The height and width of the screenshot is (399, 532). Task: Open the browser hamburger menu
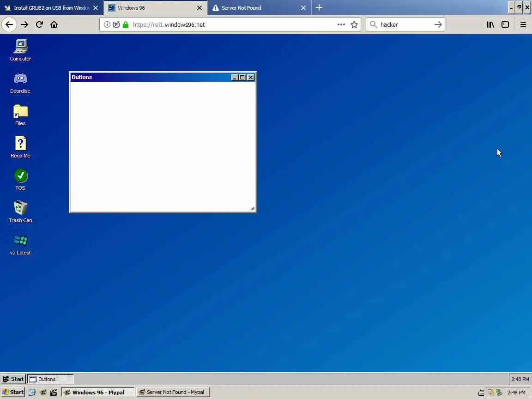[x=523, y=24]
